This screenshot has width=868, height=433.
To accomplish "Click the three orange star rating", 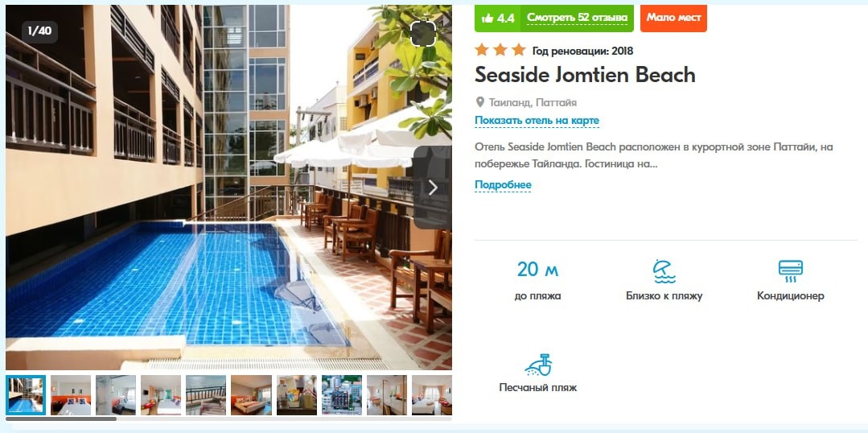I will coord(500,51).
